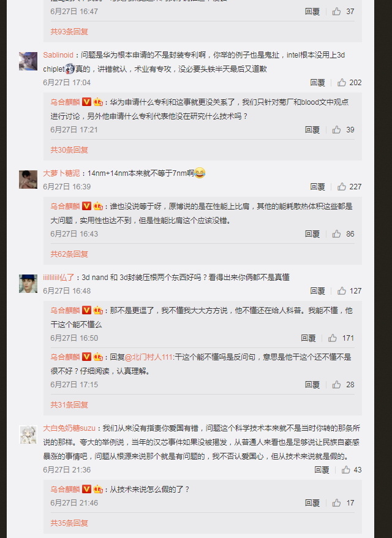Like the reply posted 6月27日 17:15
The width and height of the screenshot is (392, 538).
[x=336, y=385]
